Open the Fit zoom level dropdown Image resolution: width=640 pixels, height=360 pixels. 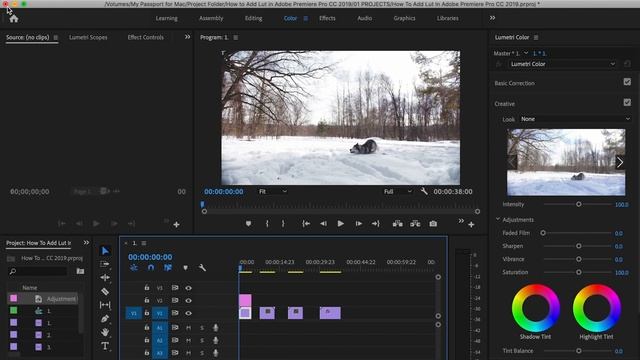point(273,191)
